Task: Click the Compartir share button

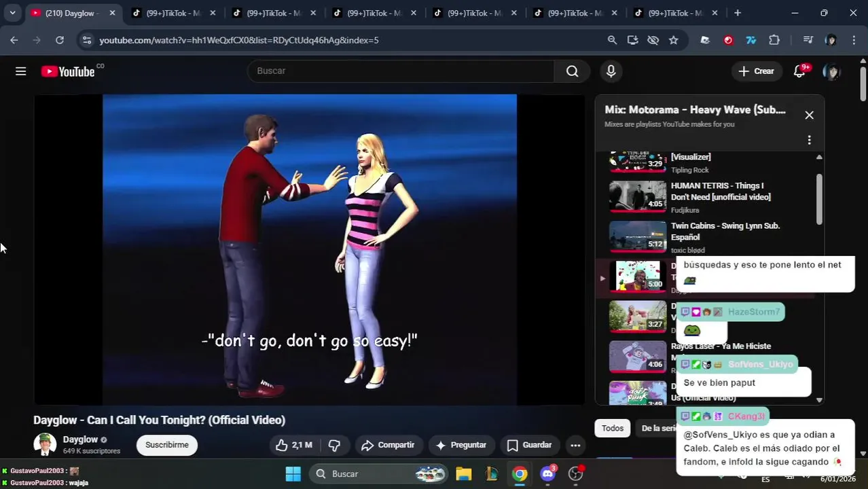Action: click(x=388, y=446)
